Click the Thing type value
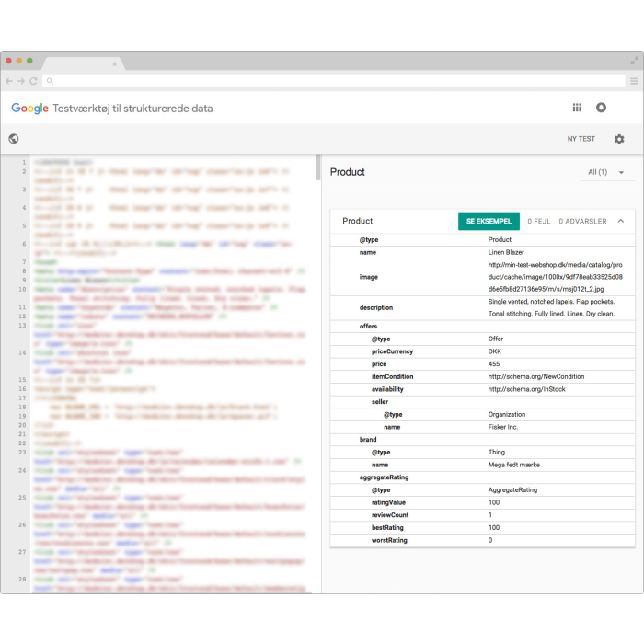Viewport: 644px width, 644px height. (x=497, y=453)
